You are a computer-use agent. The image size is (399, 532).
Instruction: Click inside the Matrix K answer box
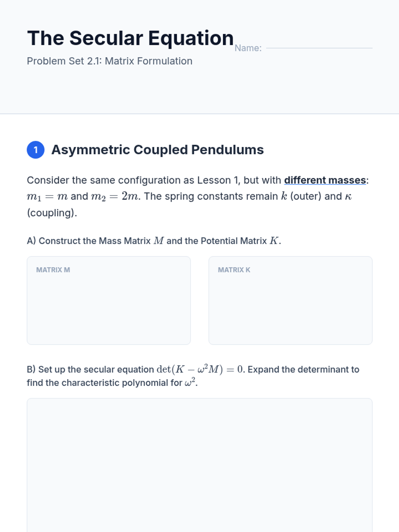pos(290,306)
